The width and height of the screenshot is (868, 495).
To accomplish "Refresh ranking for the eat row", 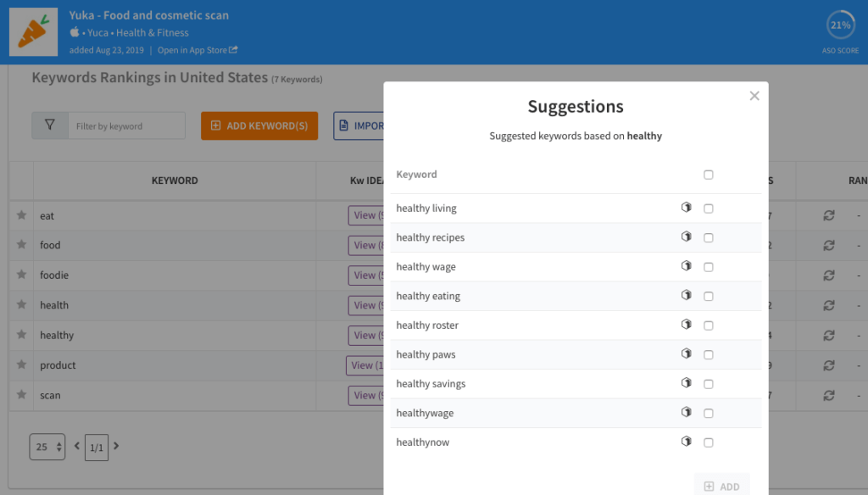I will click(x=829, y=215).
